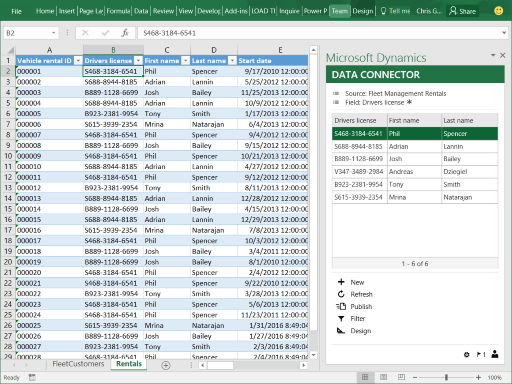
Task: Open the File menu
Action: pos(16,11)
